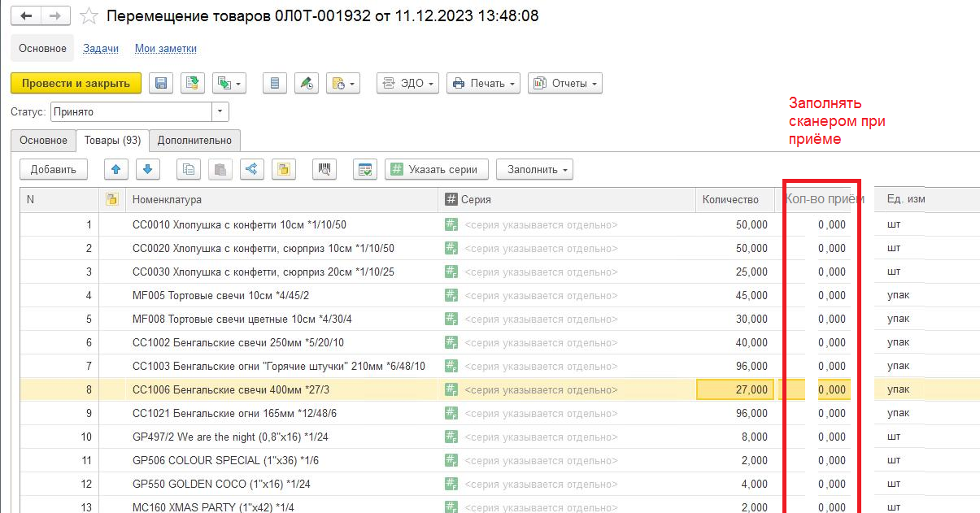
Task: Add document to favorites with star icon
Action: point(90,16)
